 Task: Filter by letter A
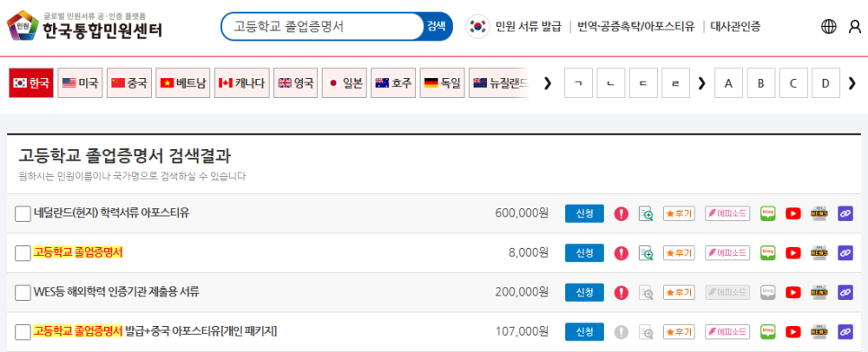(729, 83)
